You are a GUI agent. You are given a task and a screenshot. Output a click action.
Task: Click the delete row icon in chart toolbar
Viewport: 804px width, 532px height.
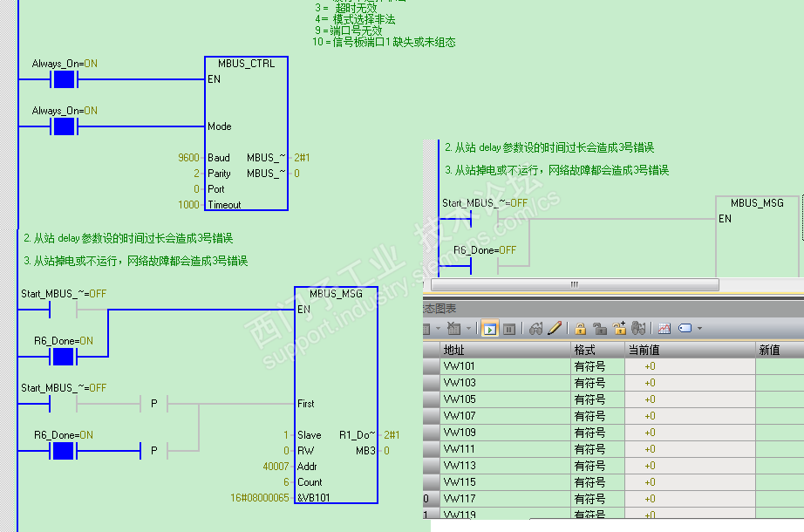pos(453,328)
